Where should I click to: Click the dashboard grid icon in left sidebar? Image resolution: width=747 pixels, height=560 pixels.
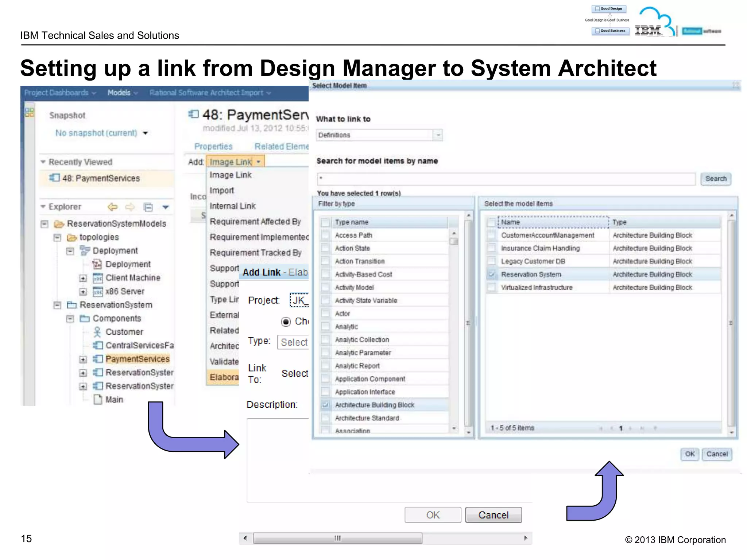pyautogui.click(x=29, y=112)
